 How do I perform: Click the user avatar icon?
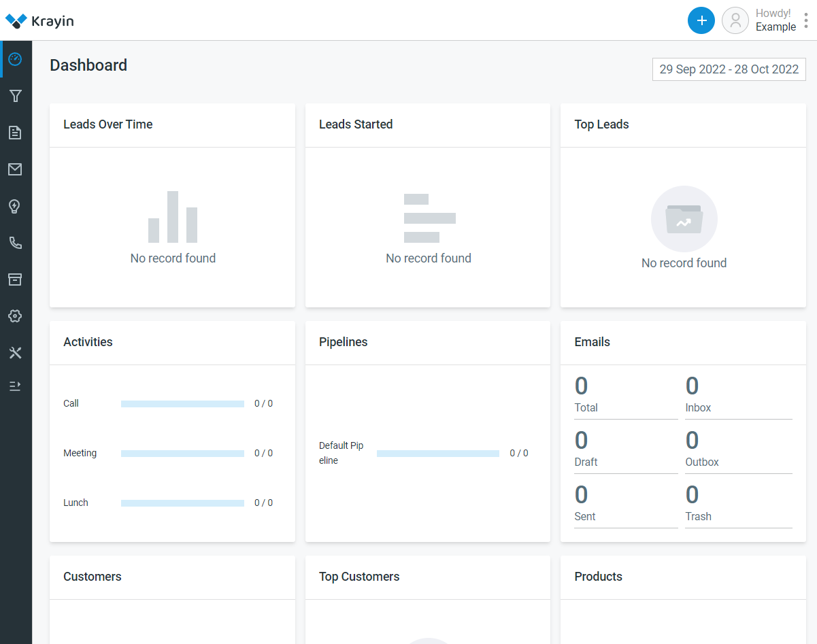pos(735,20)
